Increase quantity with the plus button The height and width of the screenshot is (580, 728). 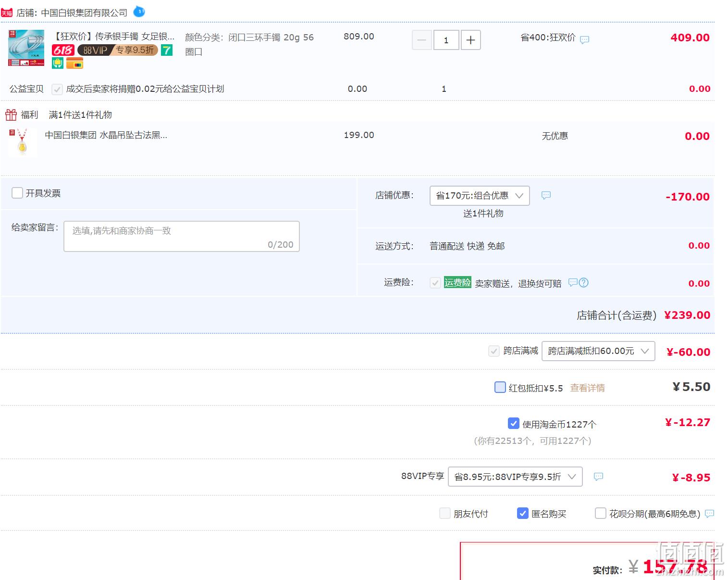click(471, 40)
